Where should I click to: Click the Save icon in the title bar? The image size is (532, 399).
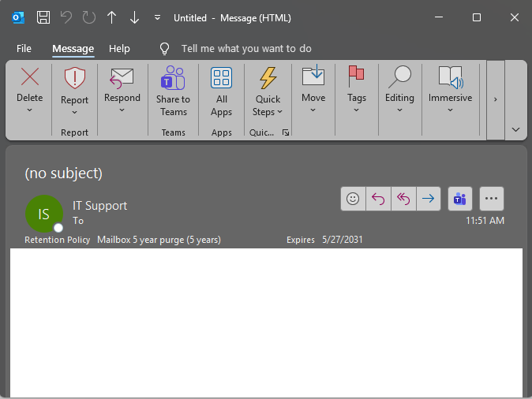click(x=43, y=17)
